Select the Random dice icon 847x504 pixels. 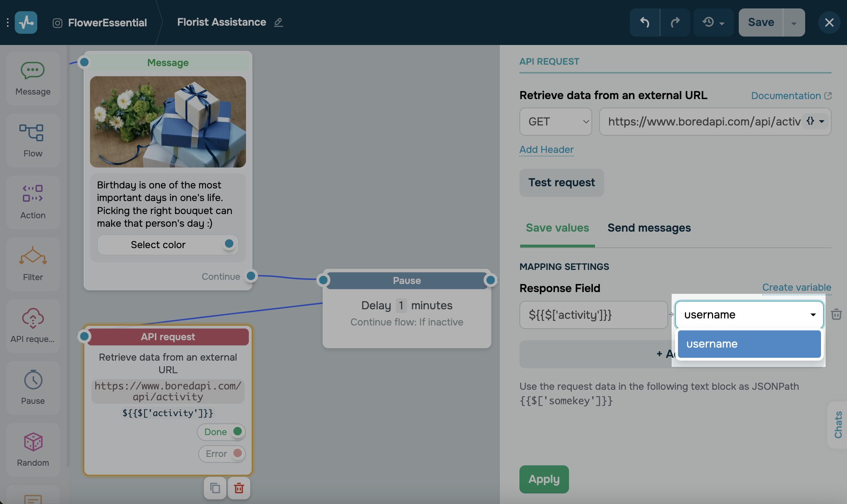click(33, 442)
